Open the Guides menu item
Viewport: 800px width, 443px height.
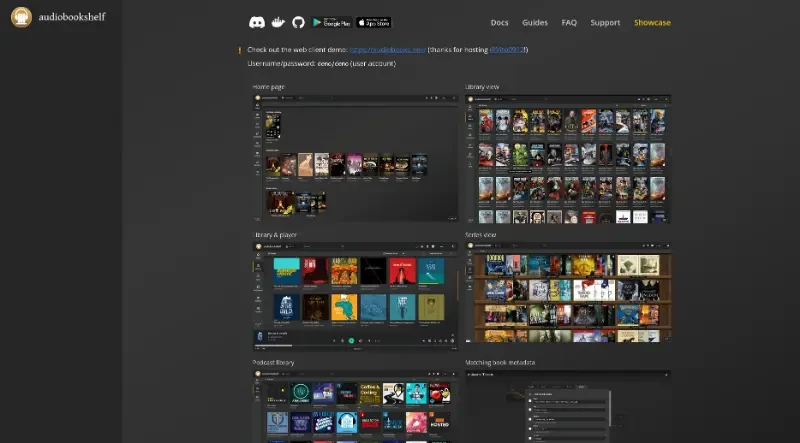tap(535, 22)
